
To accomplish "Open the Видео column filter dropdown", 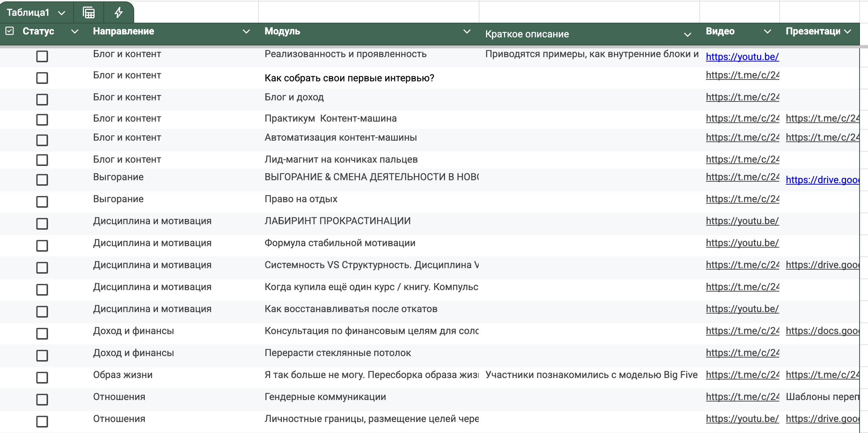I will [768, 32].
